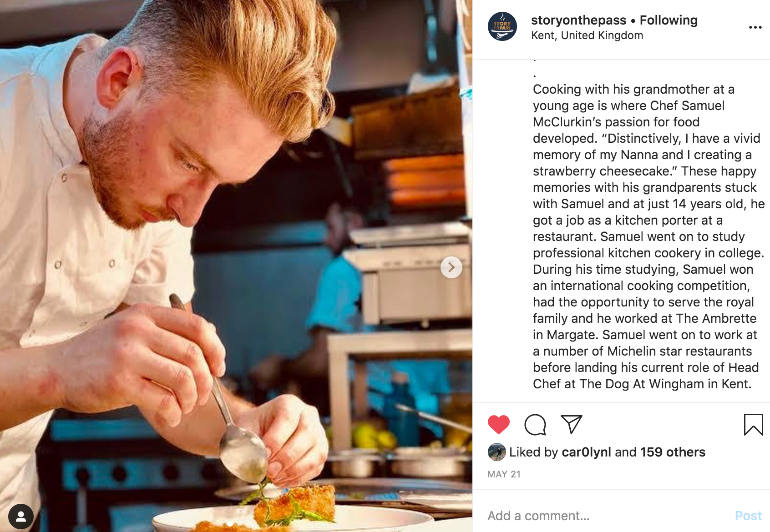Toggle the bookmark save icon
The height and width of the screenshot is (532, 770).
[x=753, y=425]
